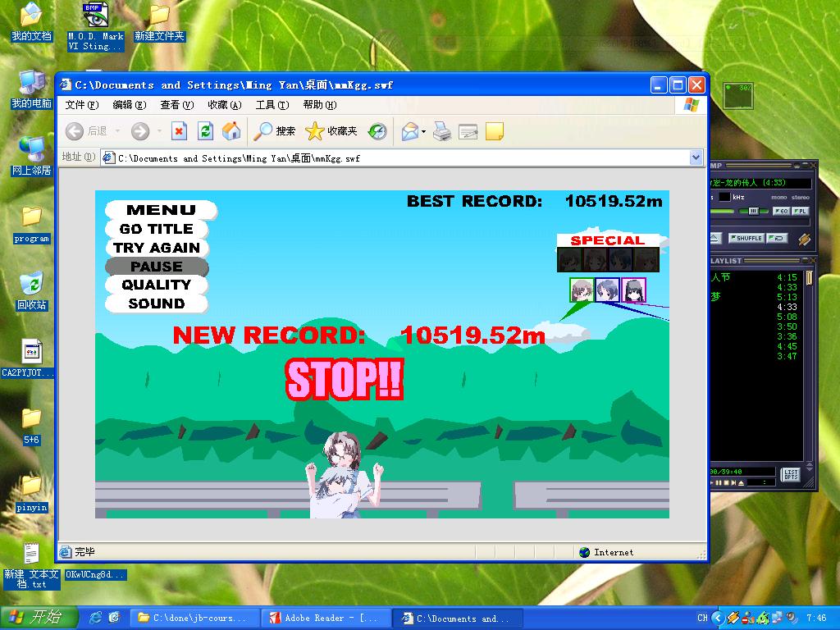The height and width of the screenshot is (630, 840).
Task: Click the address bar path field
Action: coord(395,158)
